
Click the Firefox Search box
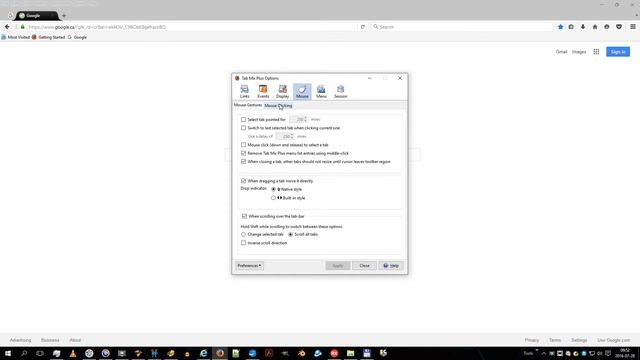click(461, 27)
